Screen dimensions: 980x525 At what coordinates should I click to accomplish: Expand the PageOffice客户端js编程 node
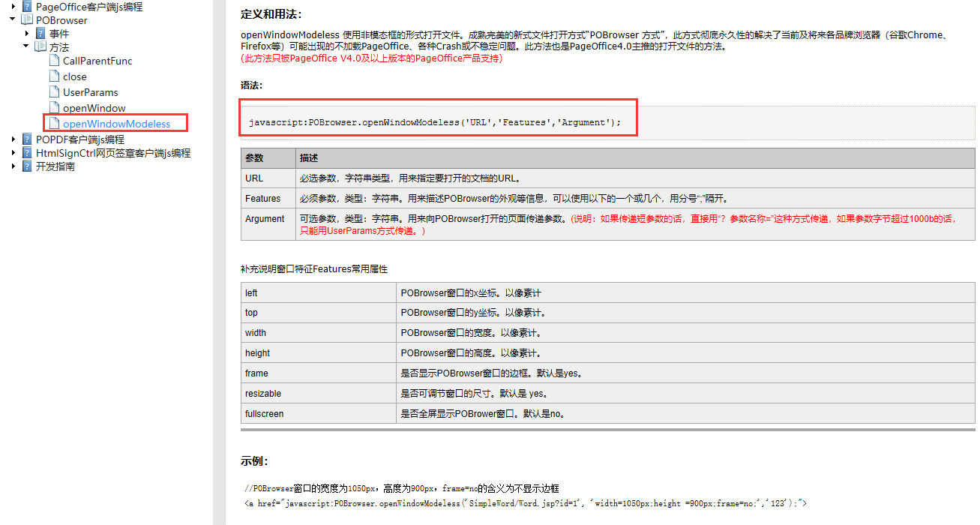(x=13, y=6)
